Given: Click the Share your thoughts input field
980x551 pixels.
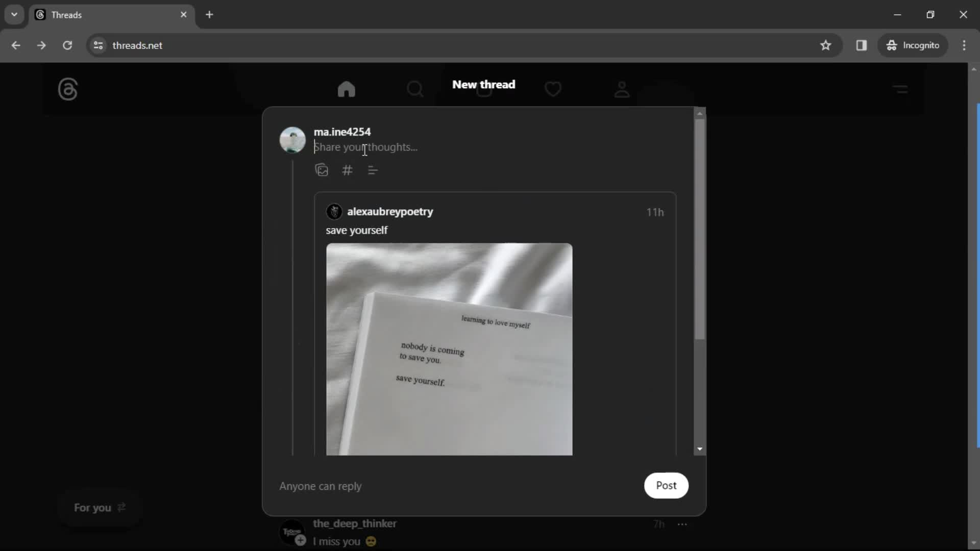Looking at the screenshot, I should 366,147.
